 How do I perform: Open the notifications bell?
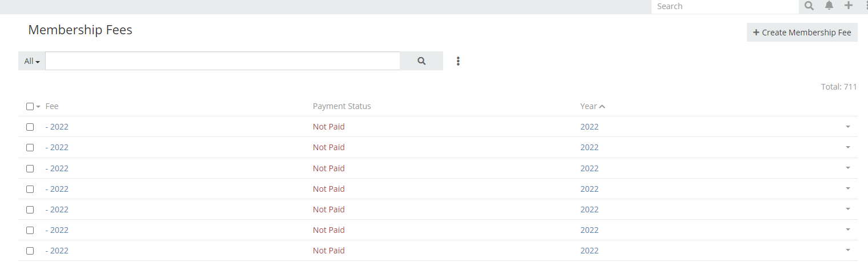tap(829, 6)
